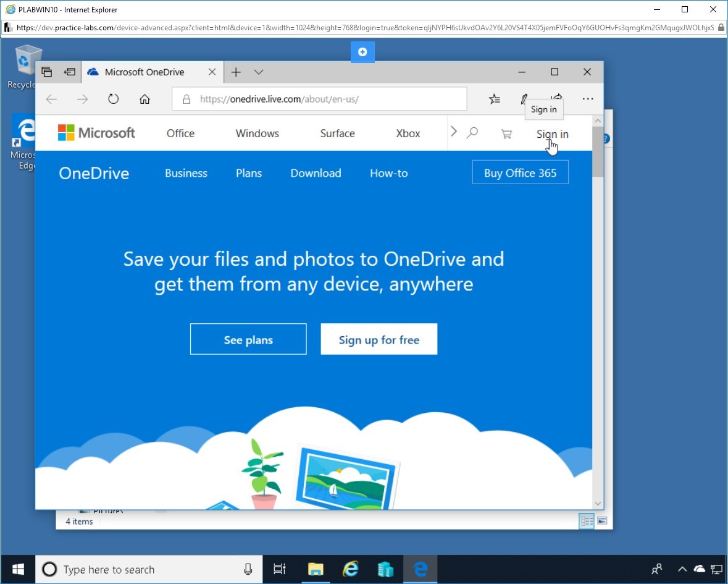The height and width of the screenshot is (584, 728).
Task: Open the Windows menu item
Action: 257,133
